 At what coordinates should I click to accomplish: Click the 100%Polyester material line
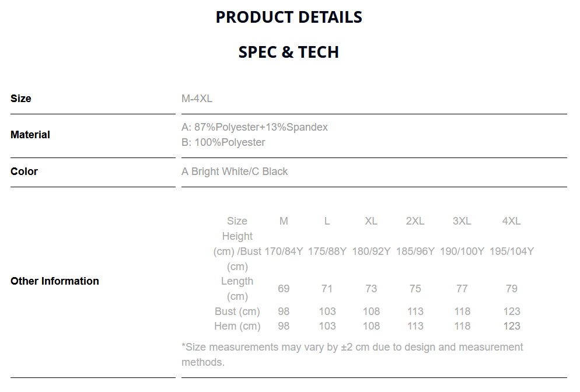223,142
